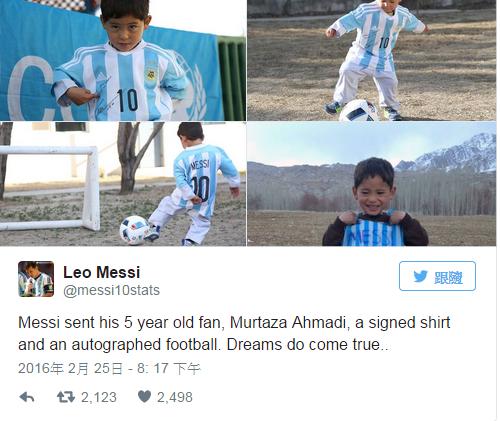
Task: Click the tweet text about Murtaza Ahmadi
Action: (x=234, y=333)
